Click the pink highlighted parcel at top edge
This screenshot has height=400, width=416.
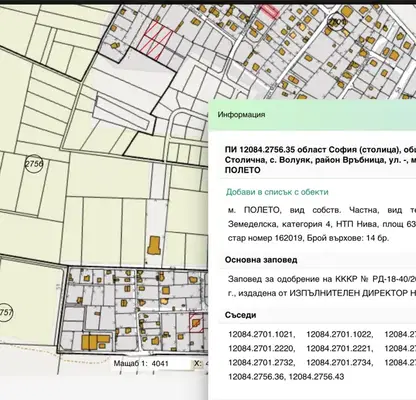[x=269, y=10]
